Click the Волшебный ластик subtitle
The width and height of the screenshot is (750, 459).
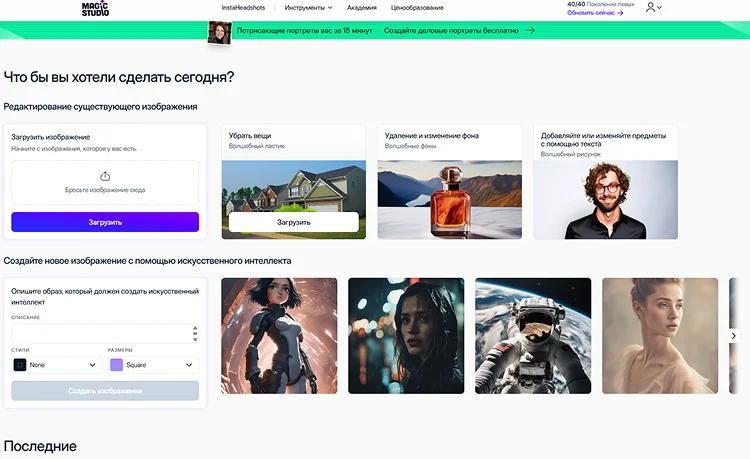click(x=256, y=146)
